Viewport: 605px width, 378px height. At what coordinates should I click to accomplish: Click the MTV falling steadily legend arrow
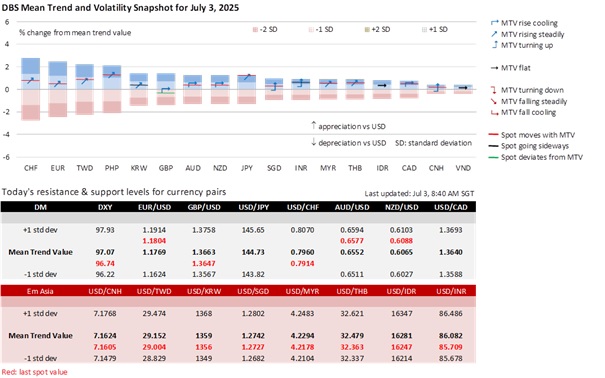point(493,101)
